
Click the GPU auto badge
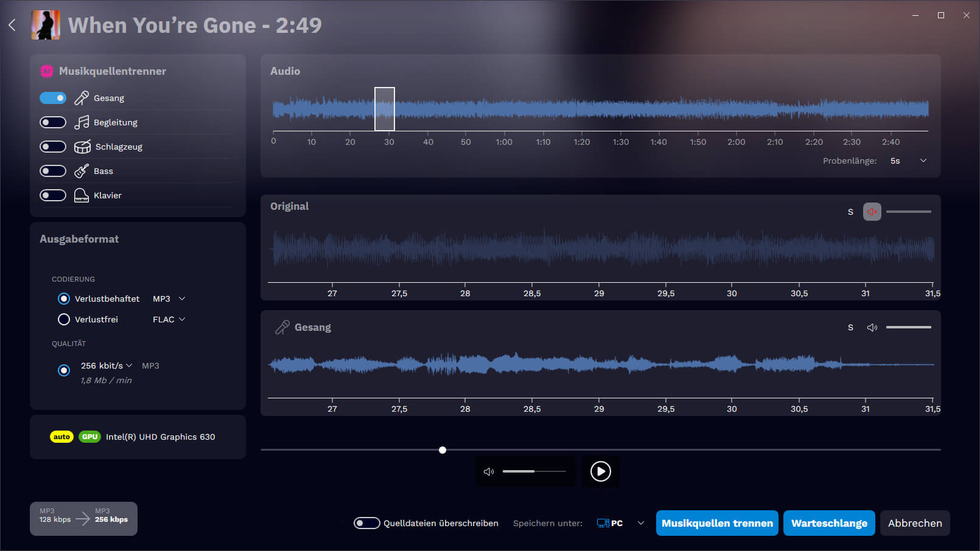click(61, 437)
